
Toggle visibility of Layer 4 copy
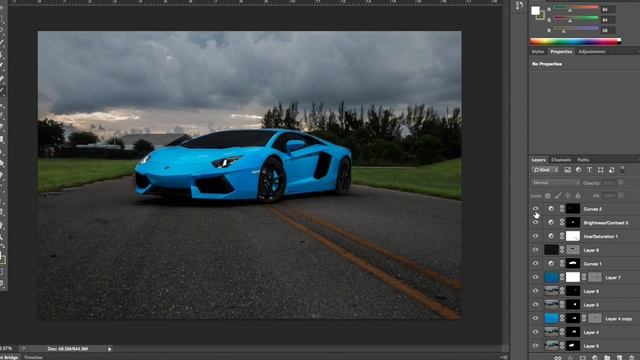tap(535, 318)
